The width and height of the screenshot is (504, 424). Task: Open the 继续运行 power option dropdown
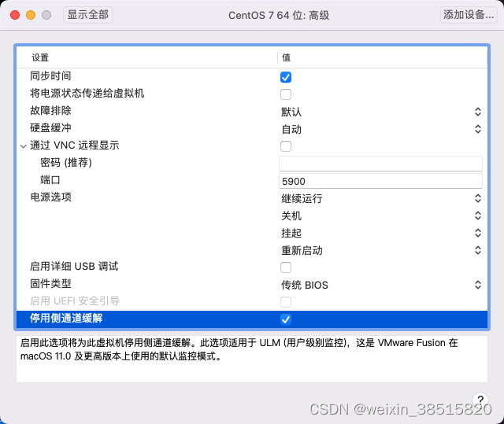(381, 198)
